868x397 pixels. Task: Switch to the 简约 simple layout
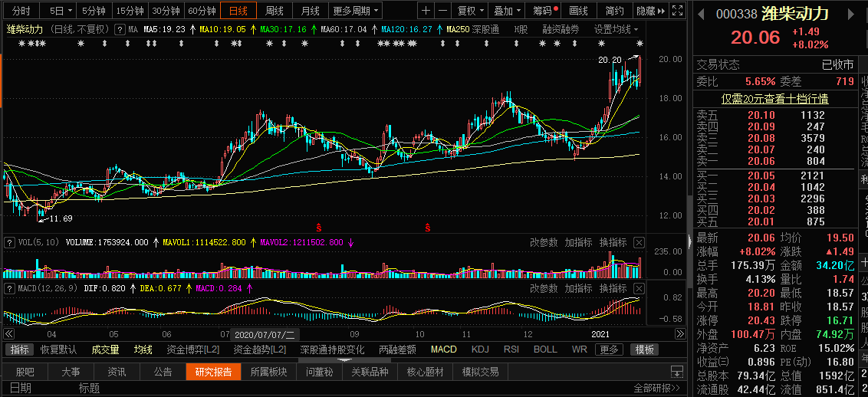click(x=614, y=11)
